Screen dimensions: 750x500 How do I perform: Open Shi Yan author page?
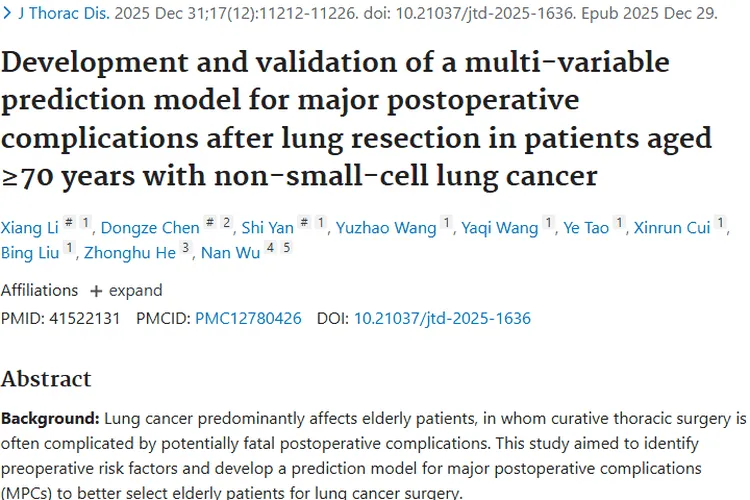267,229
